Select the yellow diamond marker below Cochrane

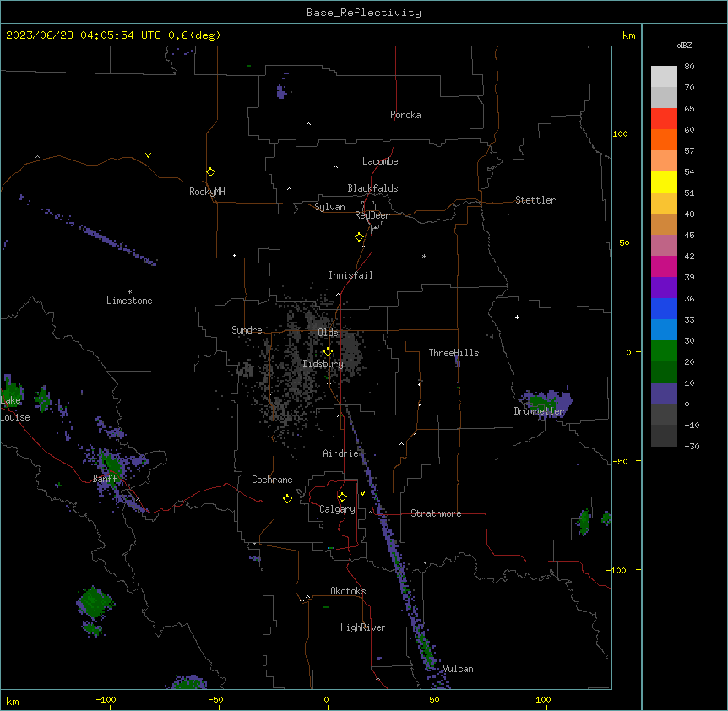coord(287,498)
